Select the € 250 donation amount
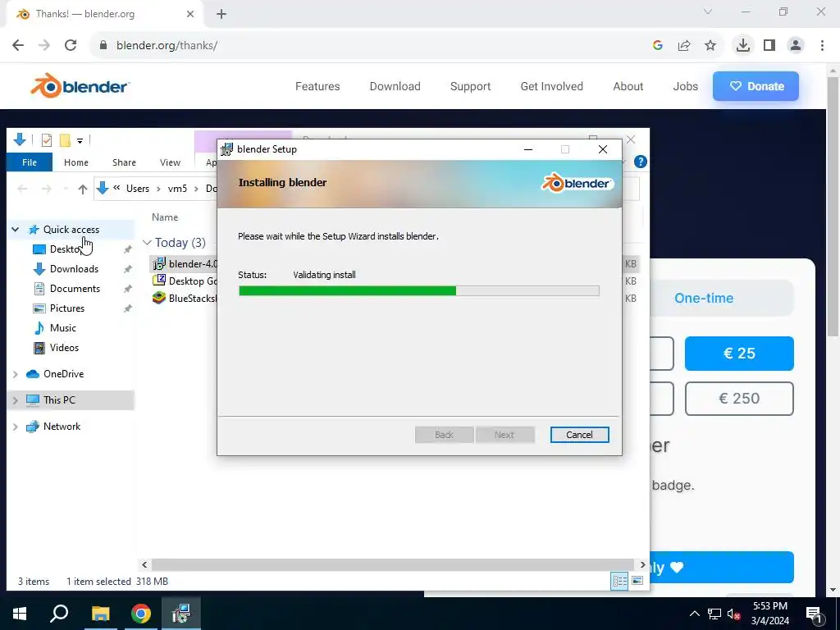Image resolution: width=840 pixels, height=630 pixels. 739,399
